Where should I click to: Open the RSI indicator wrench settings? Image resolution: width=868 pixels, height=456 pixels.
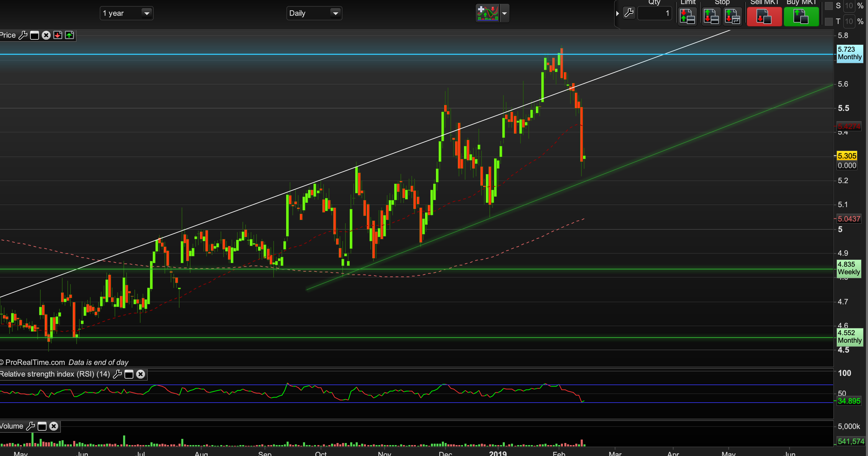pos(117,374)
